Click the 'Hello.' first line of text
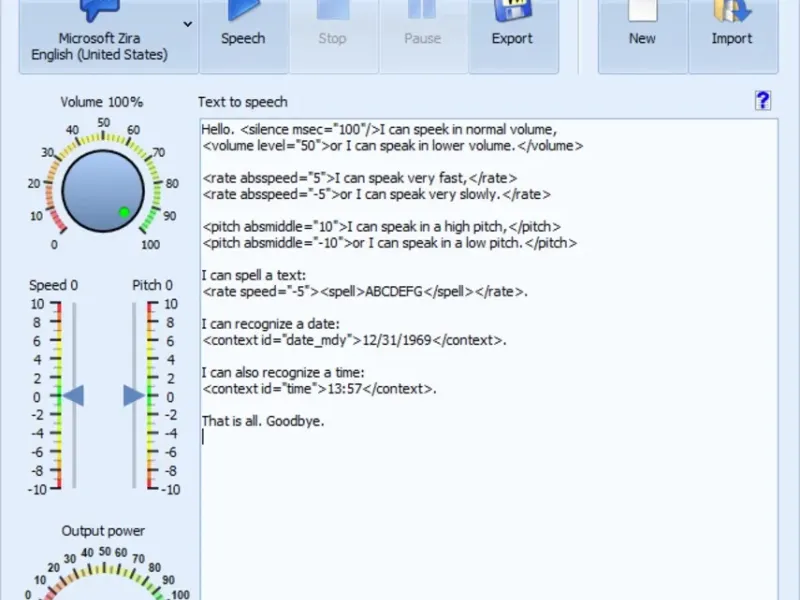800x600 pixels. click(x=379, y=130)
